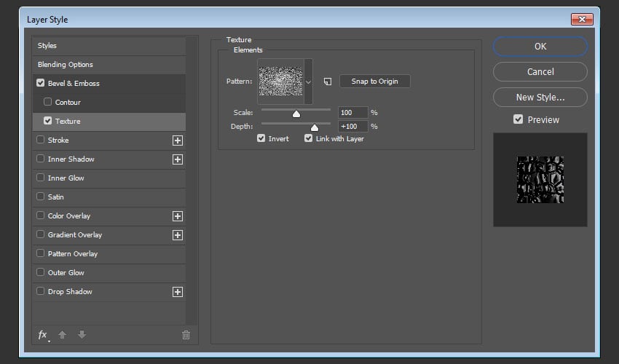Add another Inner Shadow with plus icon
Viewport: 619px width, 364px height.
click(x=177, y=159)
